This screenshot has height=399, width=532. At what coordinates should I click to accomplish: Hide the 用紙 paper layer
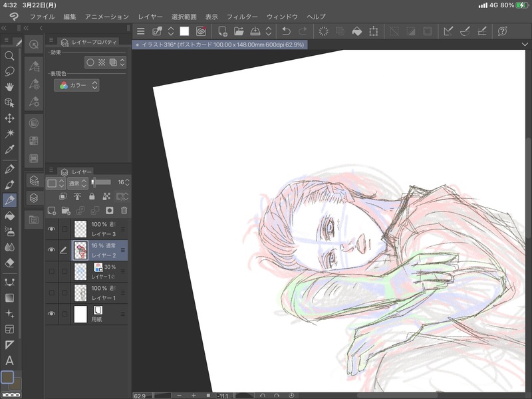coord(52,314)
